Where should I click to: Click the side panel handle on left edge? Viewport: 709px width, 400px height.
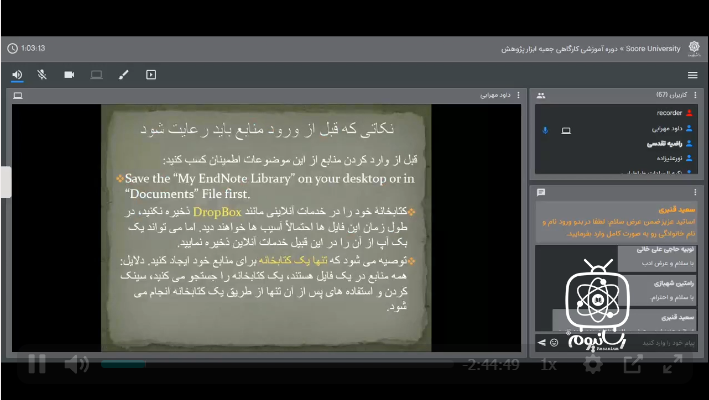(6, 182)
